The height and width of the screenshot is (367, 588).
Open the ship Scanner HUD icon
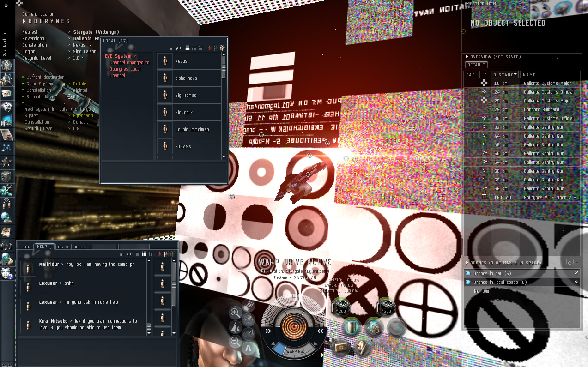(249, 319)
